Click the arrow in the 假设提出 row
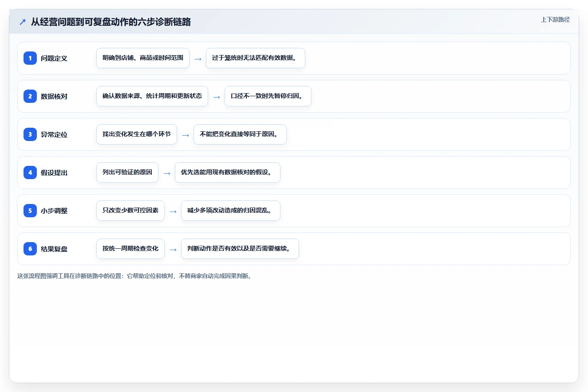 (167, 173)
